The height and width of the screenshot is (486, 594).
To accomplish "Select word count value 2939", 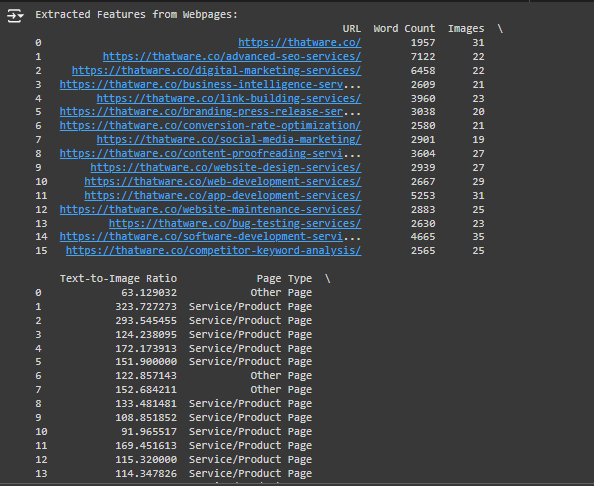I will [x=423, y=168].
